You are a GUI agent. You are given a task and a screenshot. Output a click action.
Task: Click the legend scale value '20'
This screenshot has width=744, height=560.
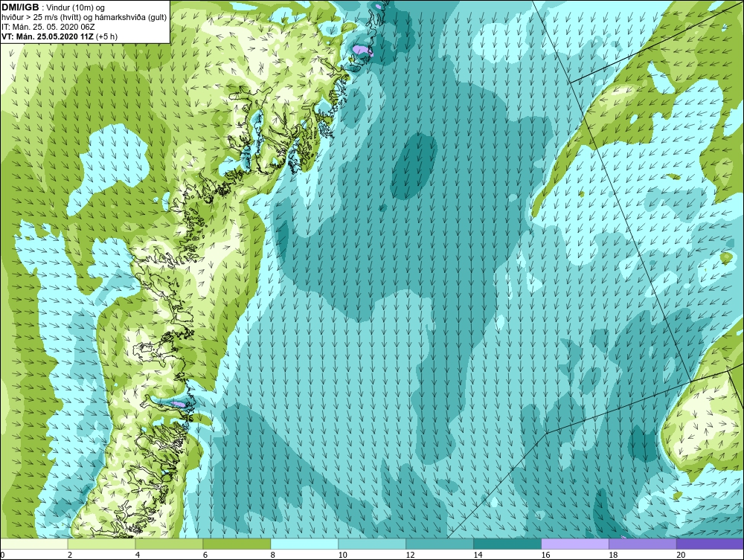681,555
